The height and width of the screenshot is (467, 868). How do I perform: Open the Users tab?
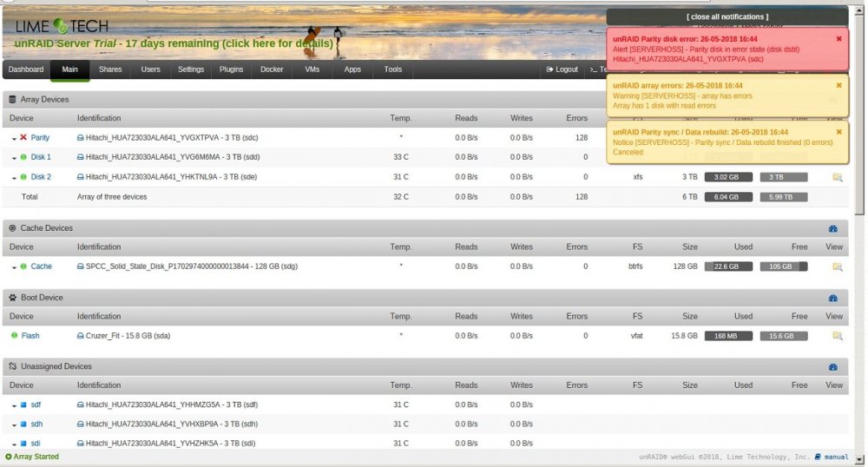(x=150, y=69)
